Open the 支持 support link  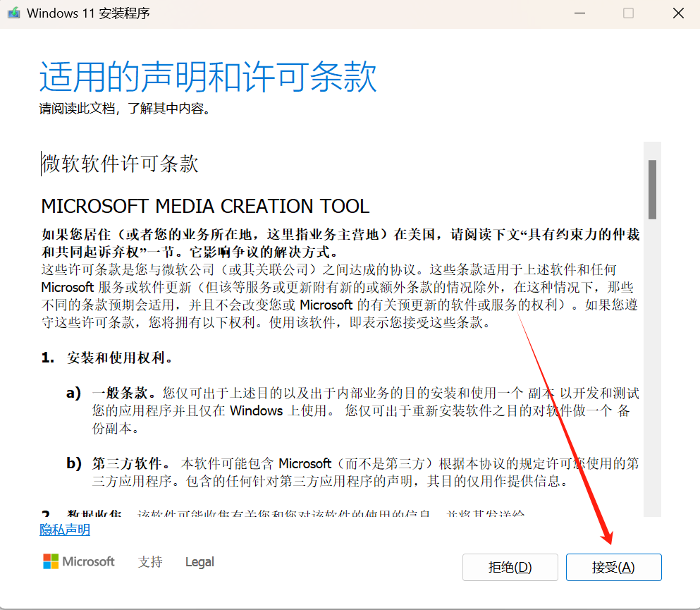[149, 561]
